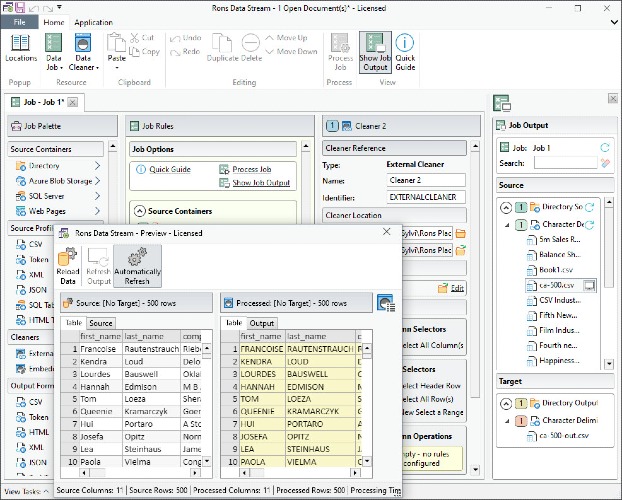Click the cleaner Name field
This screenshot has height=500, width=622.
(x=426, y=180)
